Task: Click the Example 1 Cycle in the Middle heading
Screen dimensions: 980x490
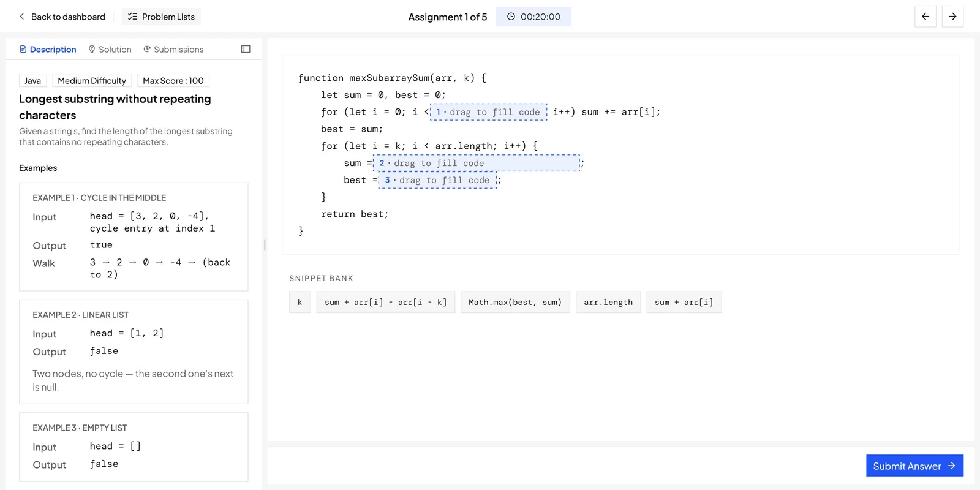Action: tap(99, 198)
